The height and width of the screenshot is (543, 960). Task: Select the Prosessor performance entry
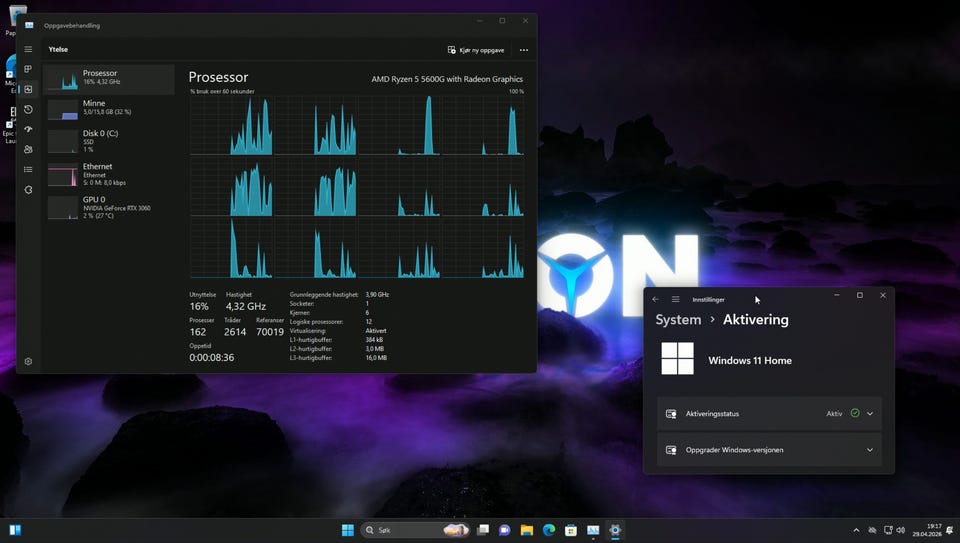click(x=110, y=80)
